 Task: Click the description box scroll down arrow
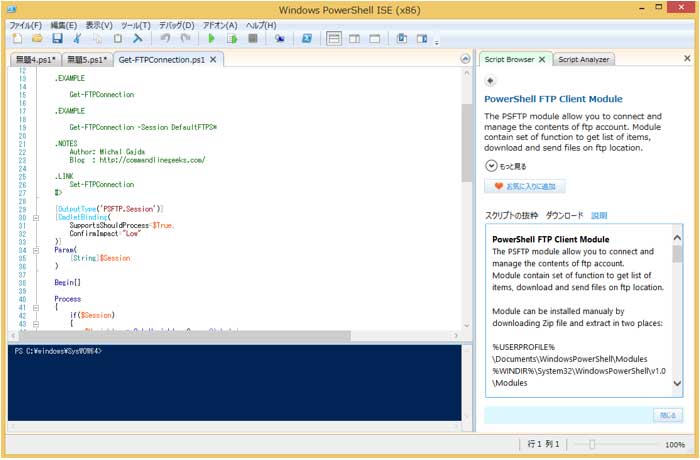click(x=677, y=383)
